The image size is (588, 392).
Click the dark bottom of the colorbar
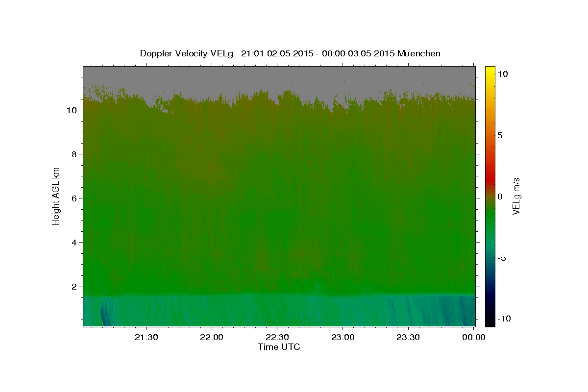(490, 321)
